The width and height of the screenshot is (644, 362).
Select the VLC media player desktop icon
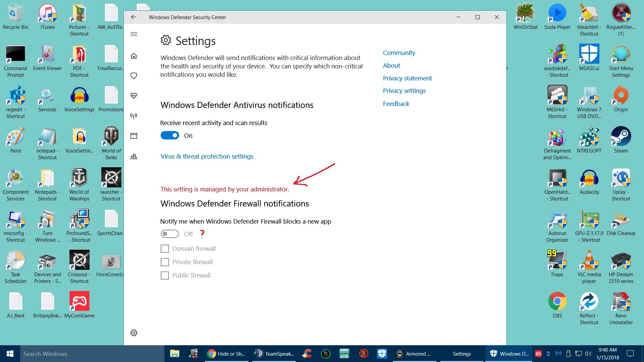click(x=589, y=267)
